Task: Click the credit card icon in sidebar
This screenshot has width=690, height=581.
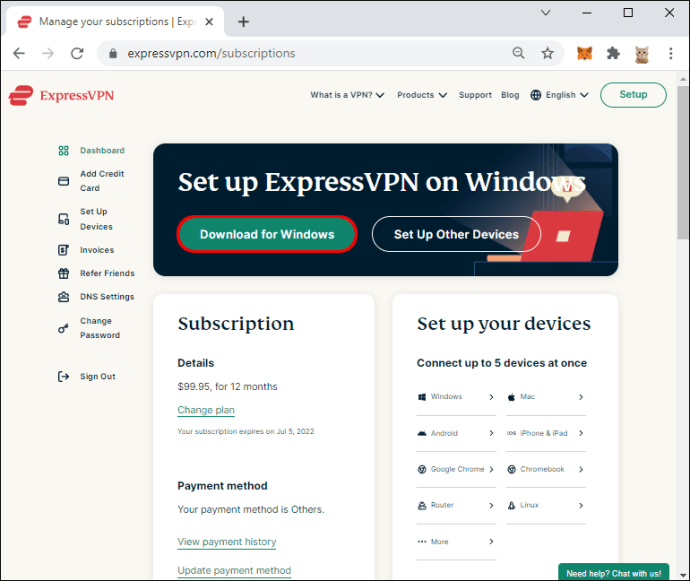Action: pyautogui.click(x=63, y=181)
